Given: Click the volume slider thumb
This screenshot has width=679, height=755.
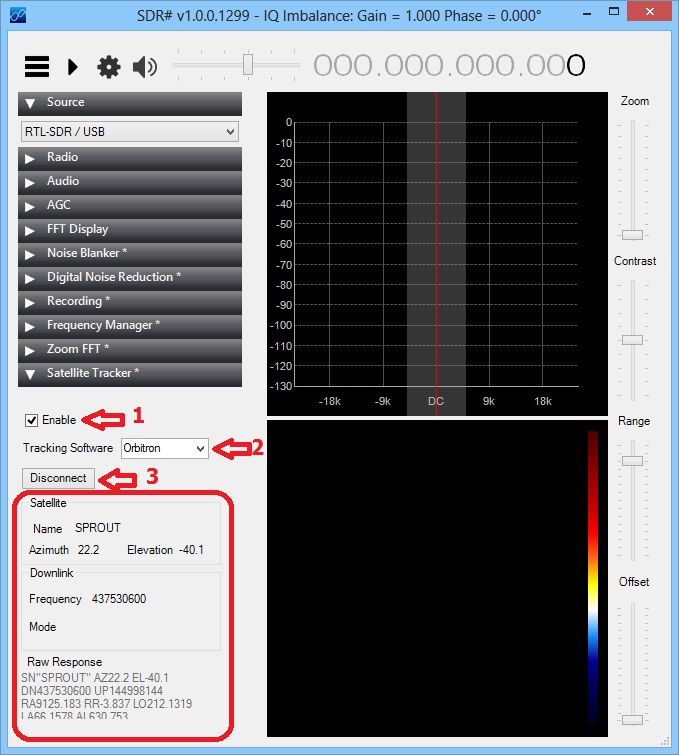Looking at the screenshot, I should (x=248, y=65).
